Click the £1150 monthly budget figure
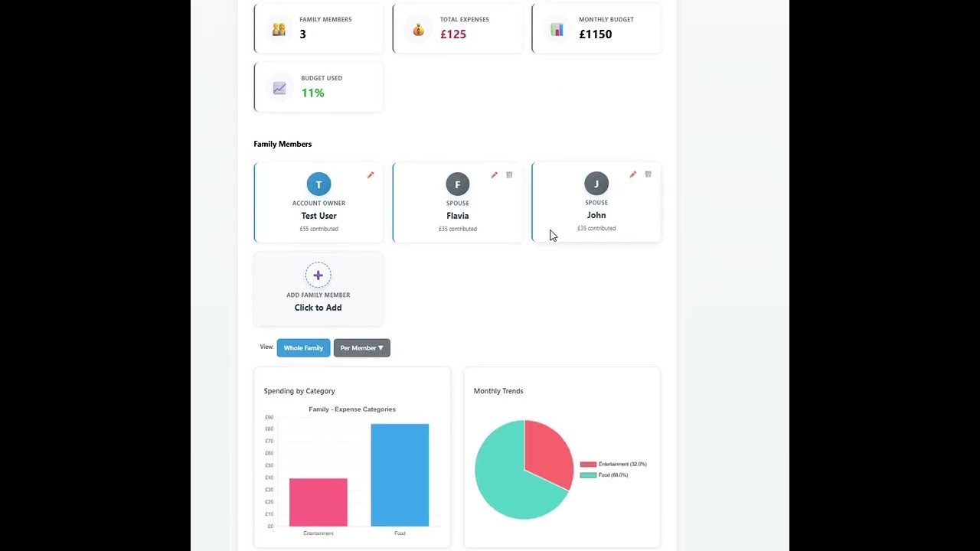Screen dimensions: 980x551 tap(595, 34)
